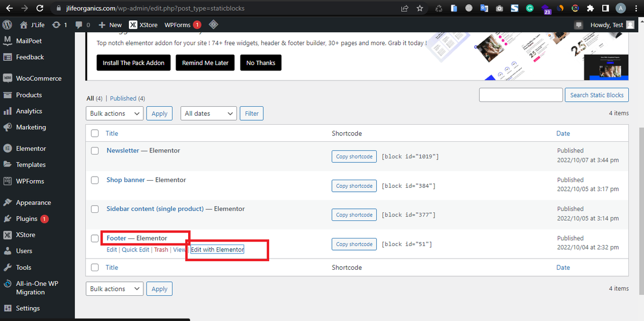Click the WordPress logo in admin bar
Viewport: 644px width, 321px height.
pyautogui.click(x=7, y=25)
